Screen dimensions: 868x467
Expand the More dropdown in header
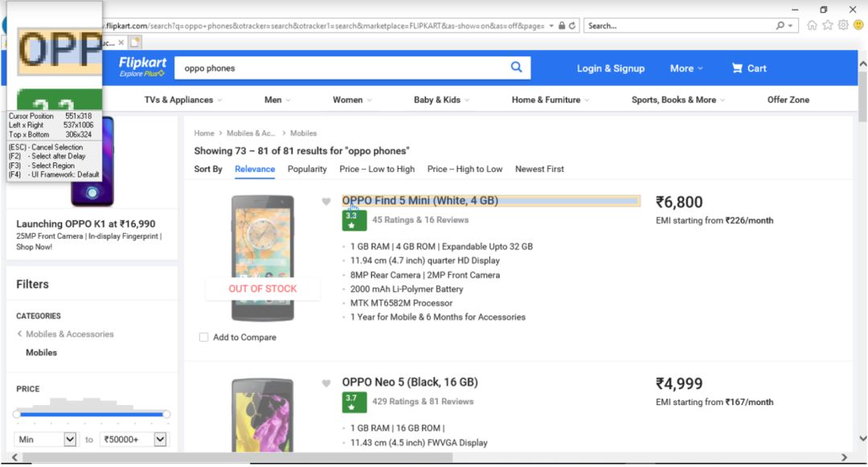point(686,68)
